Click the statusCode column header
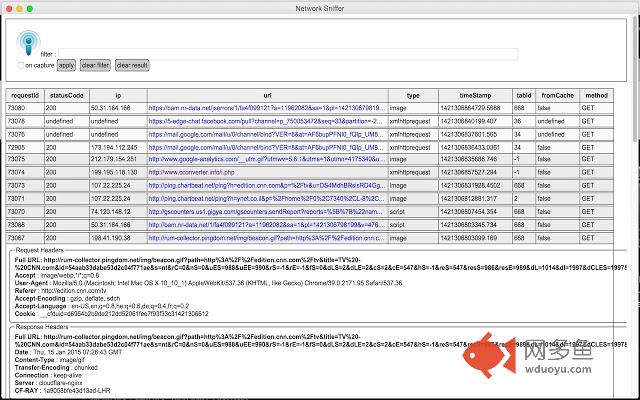Screen dimensions: 640x400 (67, 94)
